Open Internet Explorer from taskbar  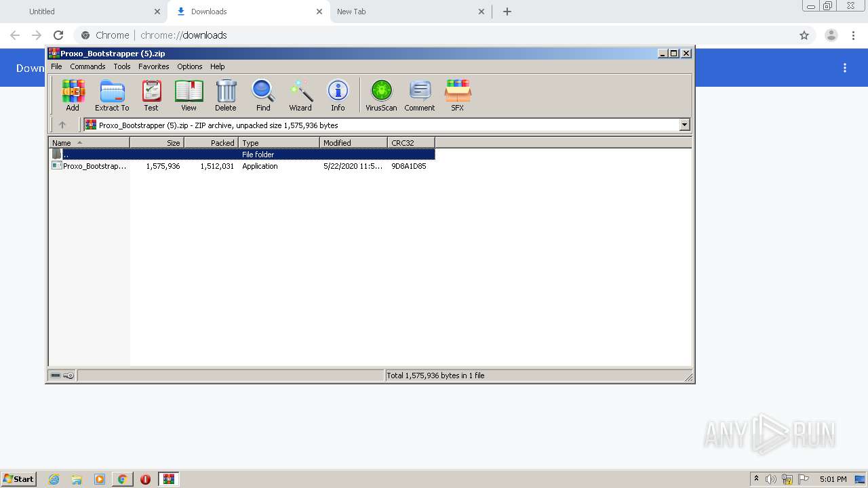pyautogui.click(x=54, y=479)
